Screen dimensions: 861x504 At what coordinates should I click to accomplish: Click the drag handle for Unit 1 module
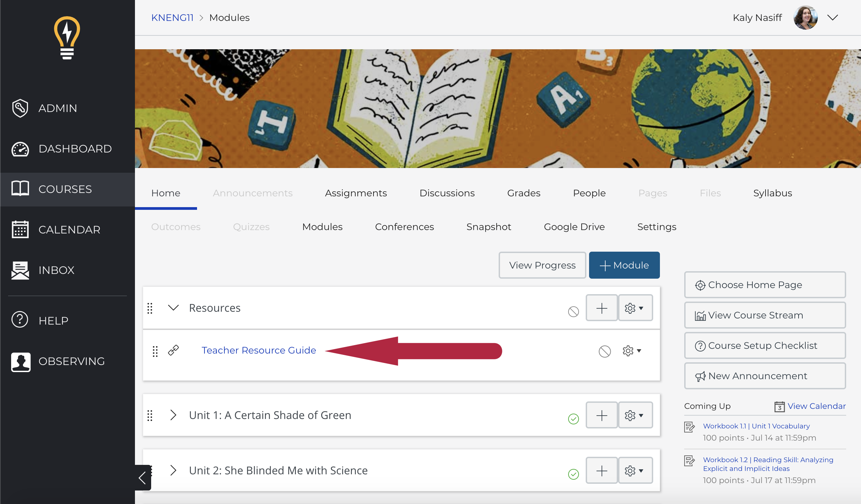tap(150, 415)
